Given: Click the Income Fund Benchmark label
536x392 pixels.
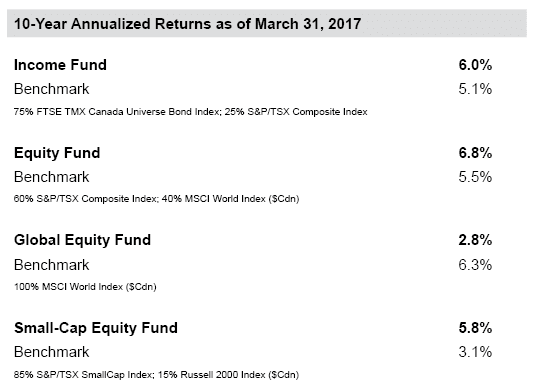Looking at the screenshot, I should [x=51, y=89].
